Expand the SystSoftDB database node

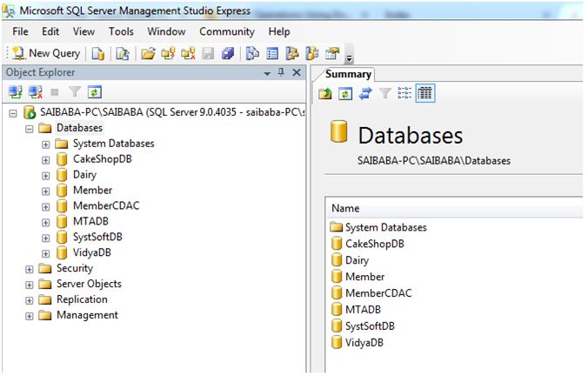(46, 238)
